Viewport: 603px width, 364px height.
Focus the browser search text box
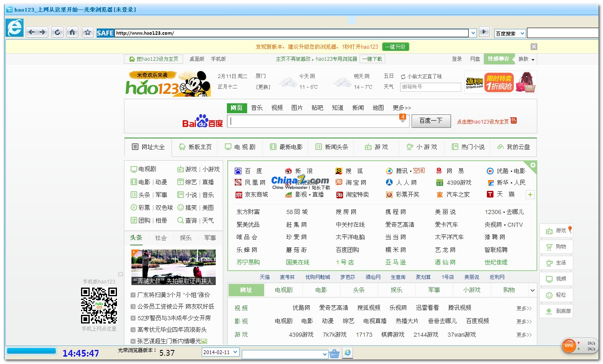coord(562,33)
